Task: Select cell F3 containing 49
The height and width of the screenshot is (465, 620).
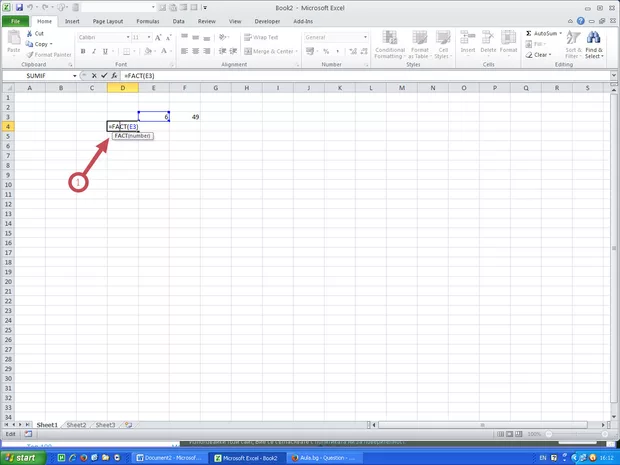Action: [x=185, y=117]
